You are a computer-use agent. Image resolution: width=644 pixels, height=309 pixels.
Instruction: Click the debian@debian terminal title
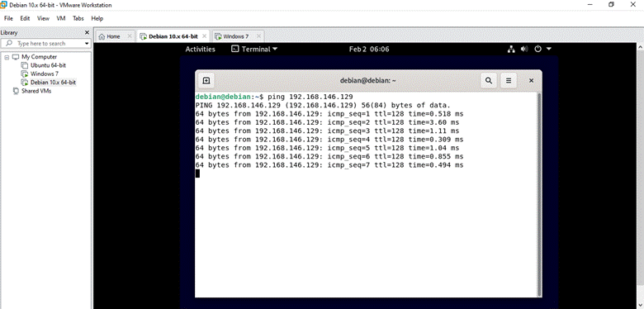(368, 80)
